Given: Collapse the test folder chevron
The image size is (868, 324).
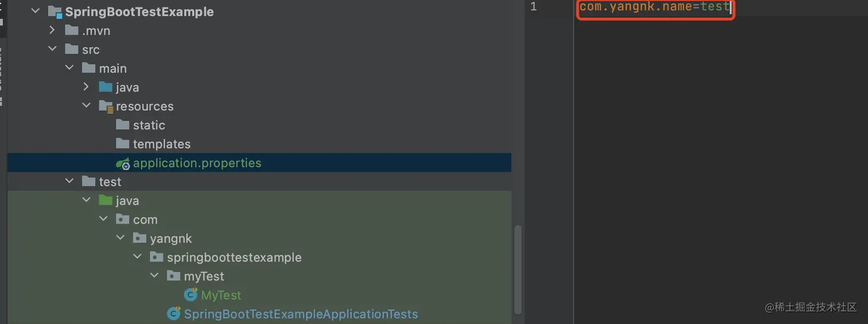Looking at the screenshot, I should click(69, 182).
